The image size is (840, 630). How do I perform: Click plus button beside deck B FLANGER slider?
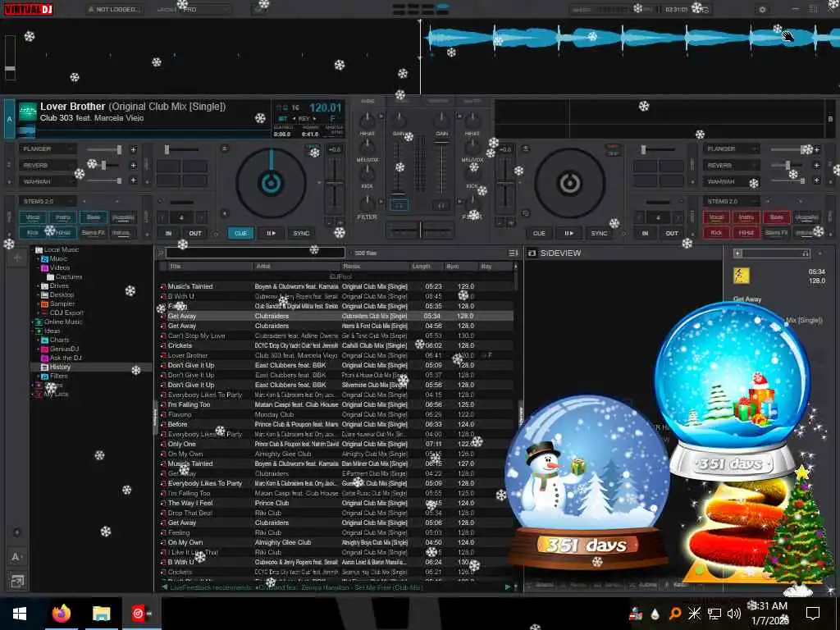click(x=816, y=149)
